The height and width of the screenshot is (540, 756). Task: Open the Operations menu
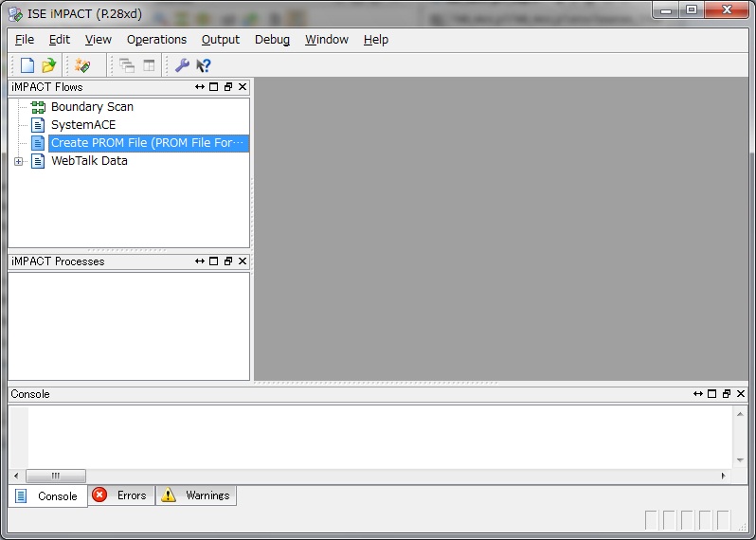point(156,40)
